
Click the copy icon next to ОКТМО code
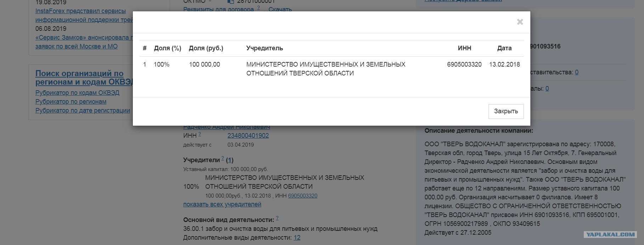coord(231,2)
